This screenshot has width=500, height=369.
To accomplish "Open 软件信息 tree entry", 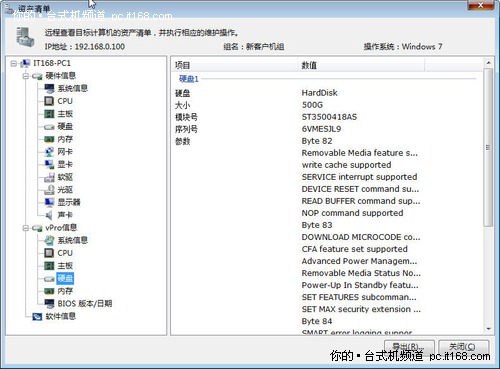I will tap(61, 316).
